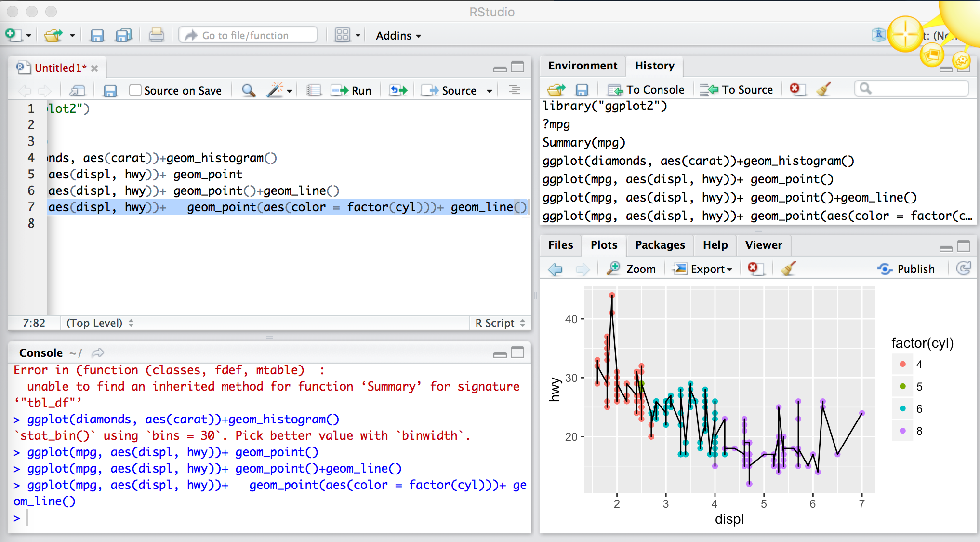Click the code tools magic wand icon
Viewport: 980px width, 542px height.
tap(275, 90)
